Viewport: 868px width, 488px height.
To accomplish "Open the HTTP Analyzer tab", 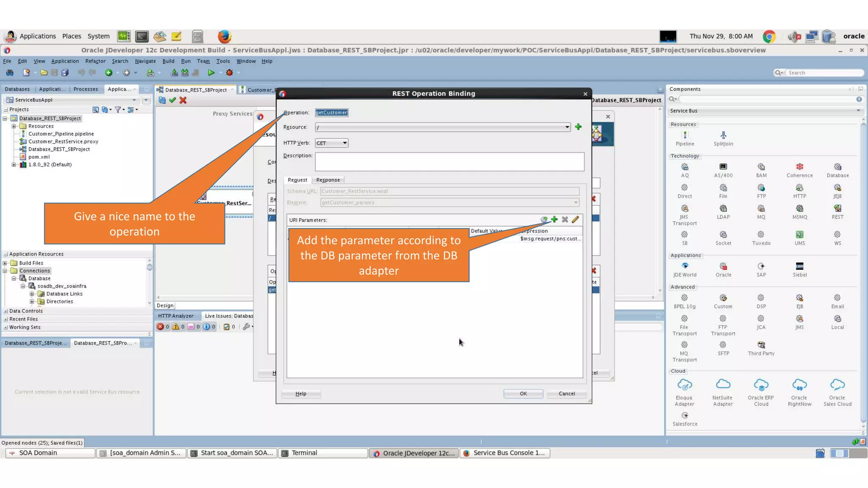I will click(x=175, y=316).
